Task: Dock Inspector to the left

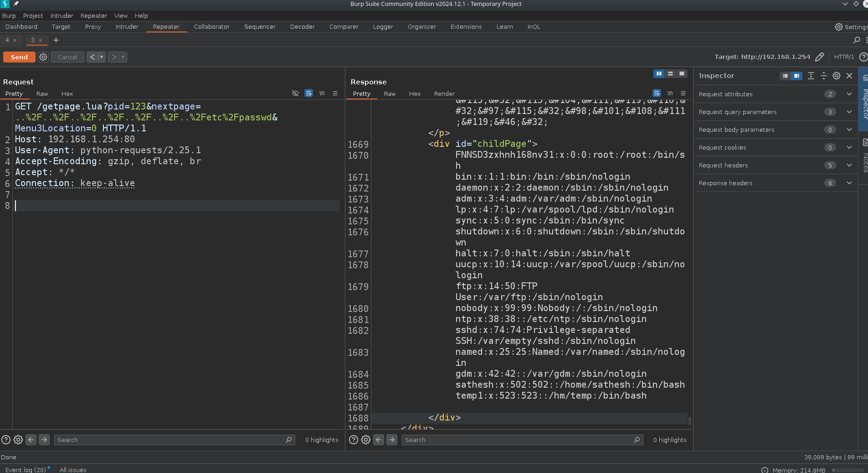Action: [785, 76]
